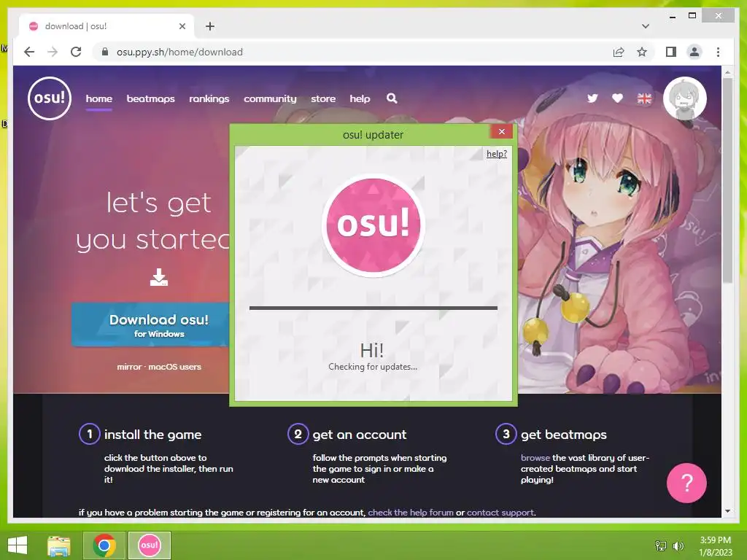Share this page via the share icon

pyautogui.click(x=619, y=52)
